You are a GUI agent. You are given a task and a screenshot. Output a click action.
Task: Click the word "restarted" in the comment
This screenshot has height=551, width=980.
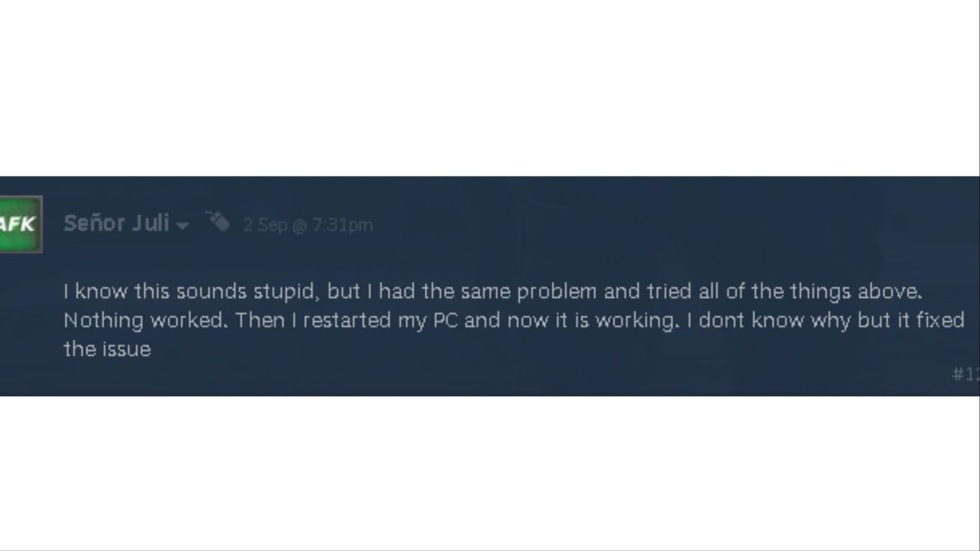[x=348, y=320]
